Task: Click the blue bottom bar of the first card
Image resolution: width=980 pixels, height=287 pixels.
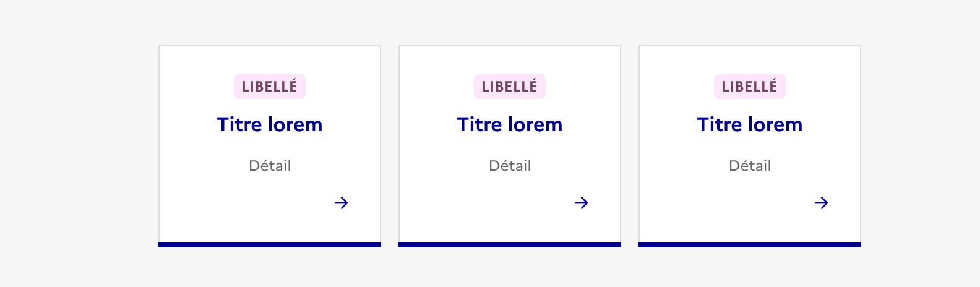Action: [270, 245]
